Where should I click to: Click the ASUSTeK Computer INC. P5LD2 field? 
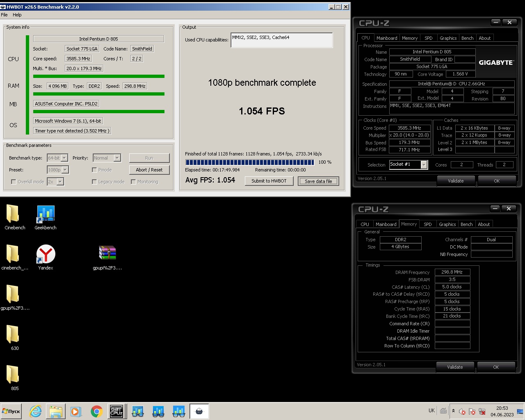(x=66, y=104)
